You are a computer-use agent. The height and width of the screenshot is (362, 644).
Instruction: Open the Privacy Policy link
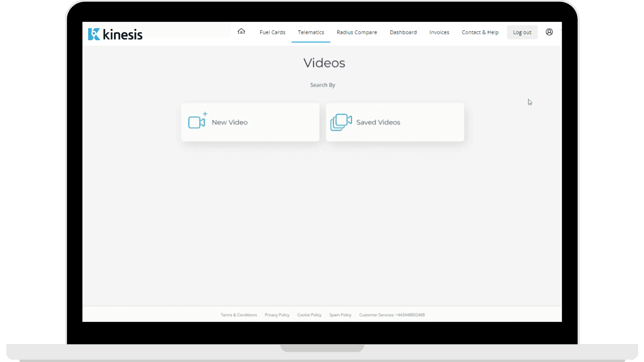tap(277, 315)
